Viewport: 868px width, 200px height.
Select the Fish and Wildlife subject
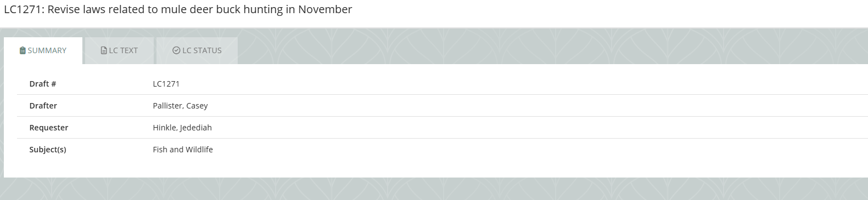click(183, 150)
